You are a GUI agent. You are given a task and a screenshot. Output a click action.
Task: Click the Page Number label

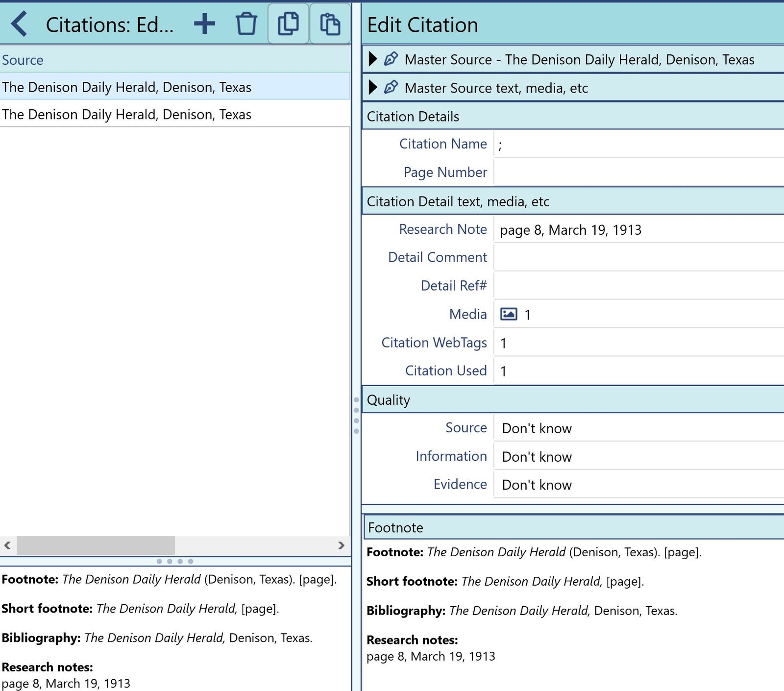pyautogui.click(x=445, y=172)
